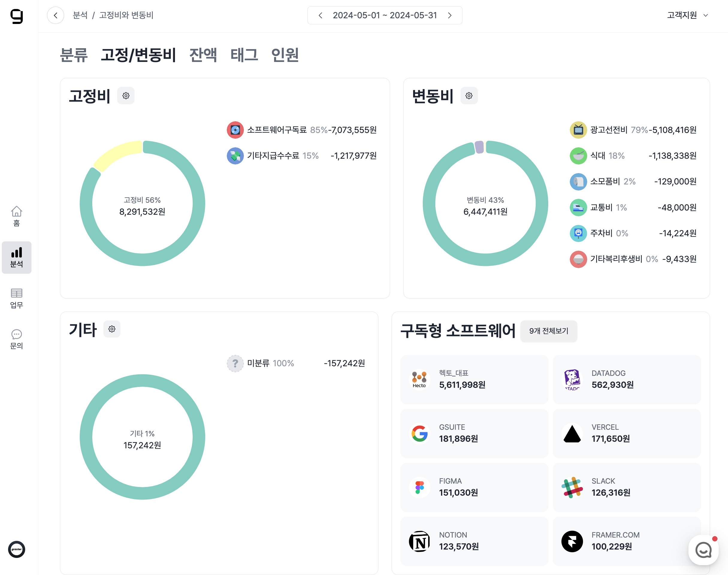Open the 고정비 settings gear icon
728x575 pixels.
(x=126, y=96)
